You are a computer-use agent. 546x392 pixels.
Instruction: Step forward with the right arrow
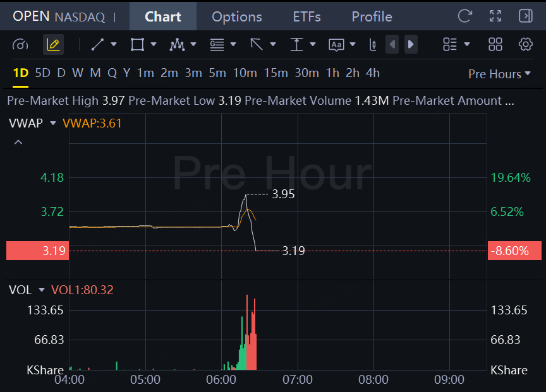pyautogui.click(x=411, y=45)
